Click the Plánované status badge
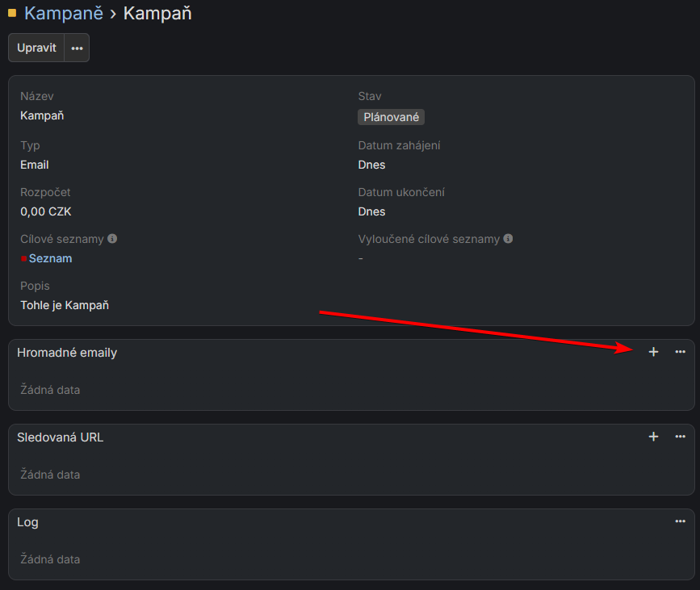This screenshot has width=700, height=590. click(x=392, y=117)
